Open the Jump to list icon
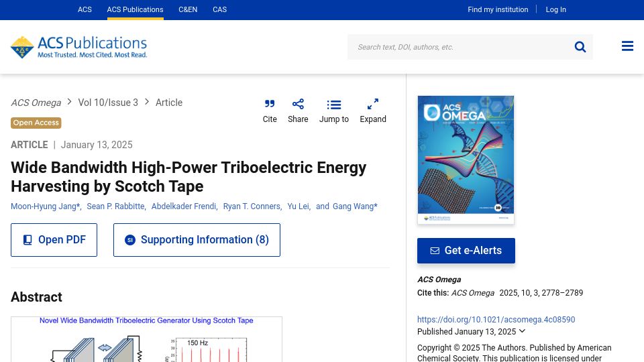The width and height of the screenshot is (644, 362). [x=334, y=105]
